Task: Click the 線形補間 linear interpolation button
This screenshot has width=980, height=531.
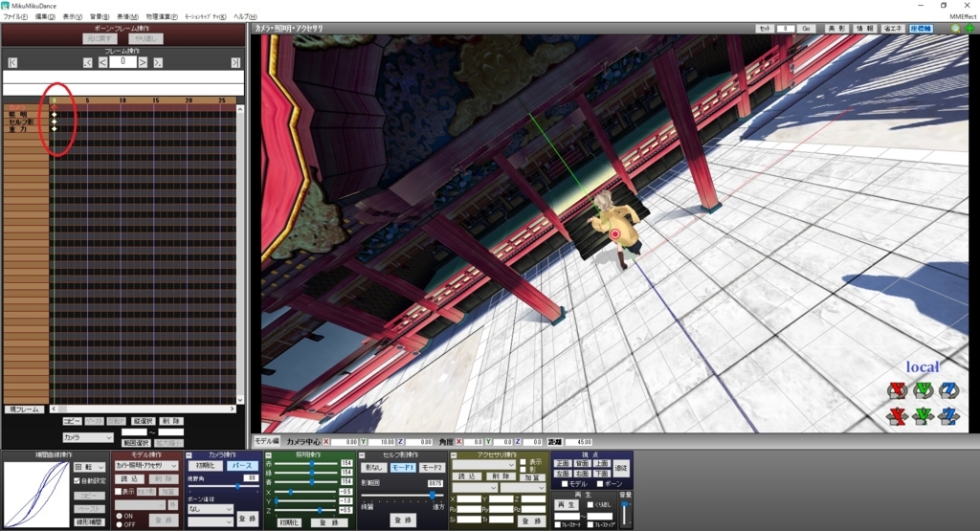Action: tap(90, 522)
